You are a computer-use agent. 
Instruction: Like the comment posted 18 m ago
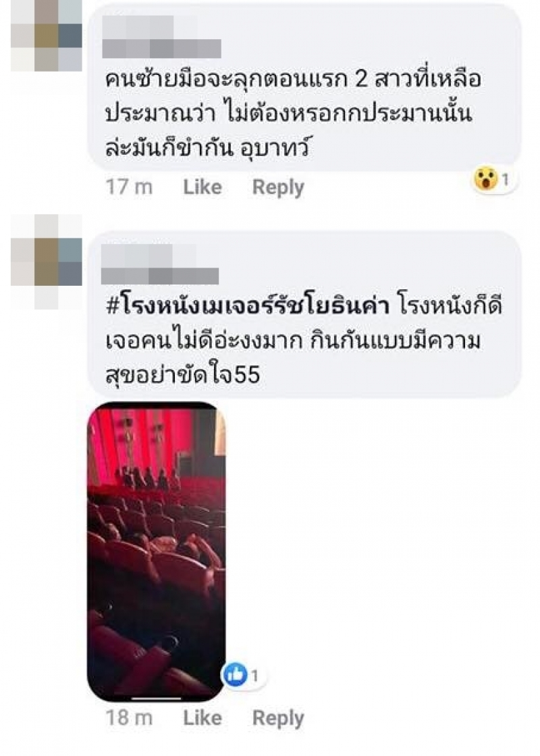202,718
